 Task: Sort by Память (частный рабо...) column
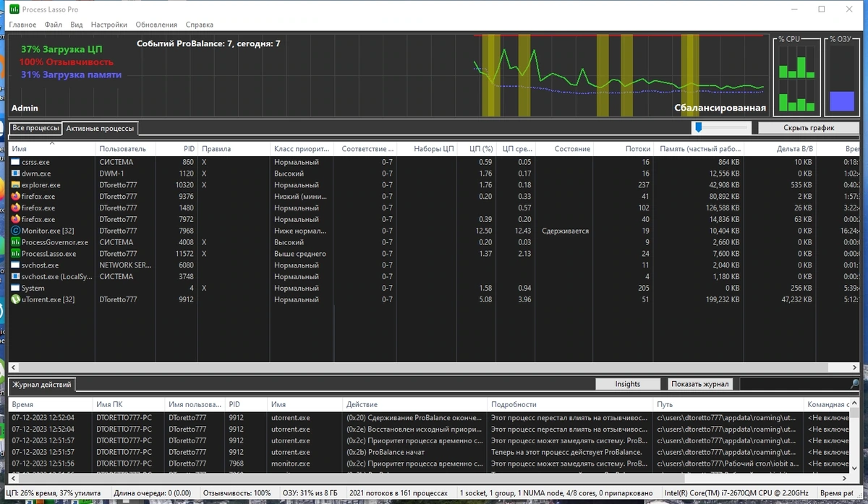coord(699,149)
